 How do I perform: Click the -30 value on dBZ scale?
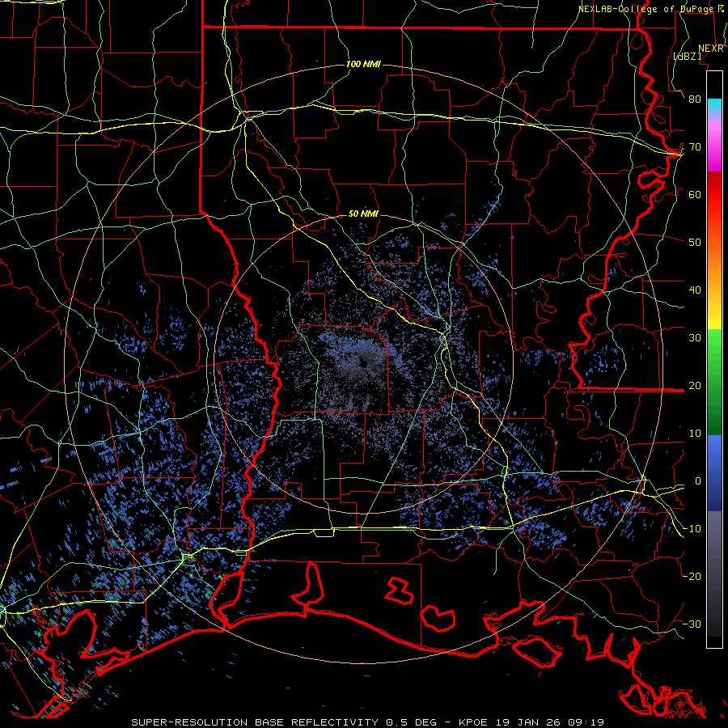692,624
